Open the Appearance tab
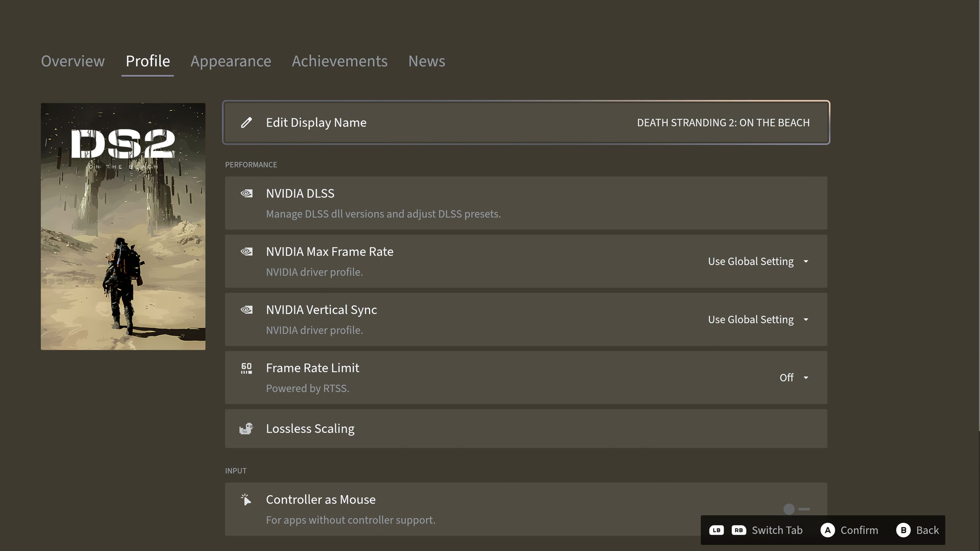The width and height of the screenshot is (980, 551). click(x=231, y=61)
